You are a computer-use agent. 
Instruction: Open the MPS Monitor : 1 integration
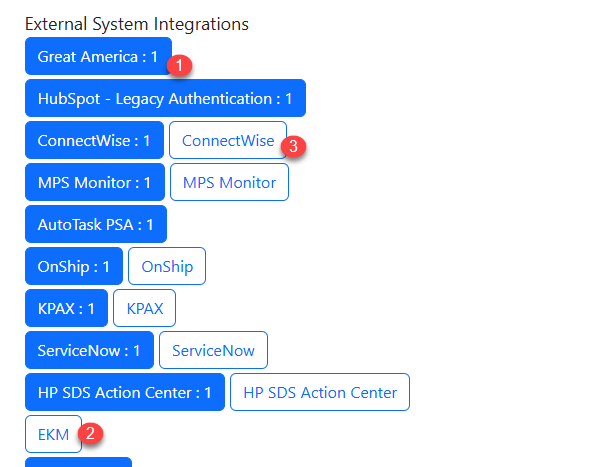point(95,182)
